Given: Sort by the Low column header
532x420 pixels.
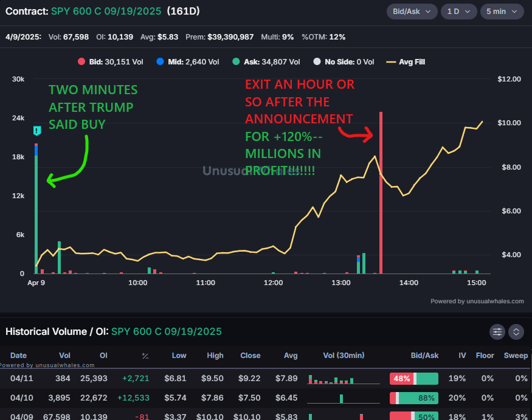Looking at the screenshot, I should click(x=179, y=356).
